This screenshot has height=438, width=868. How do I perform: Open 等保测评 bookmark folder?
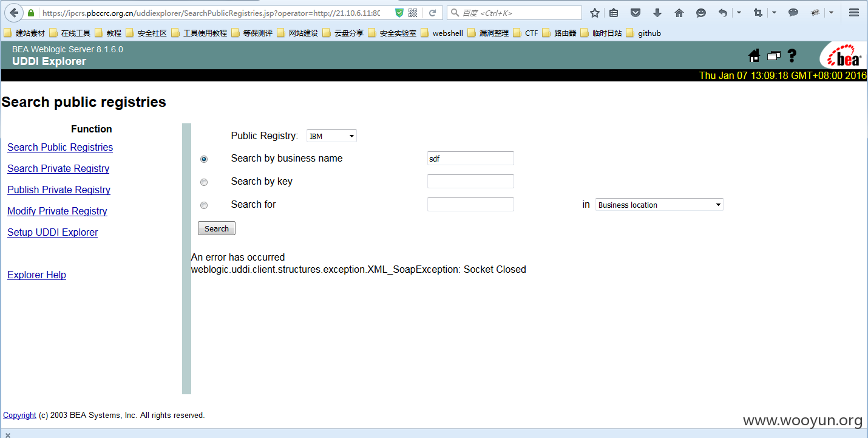[x=252, y=33]
